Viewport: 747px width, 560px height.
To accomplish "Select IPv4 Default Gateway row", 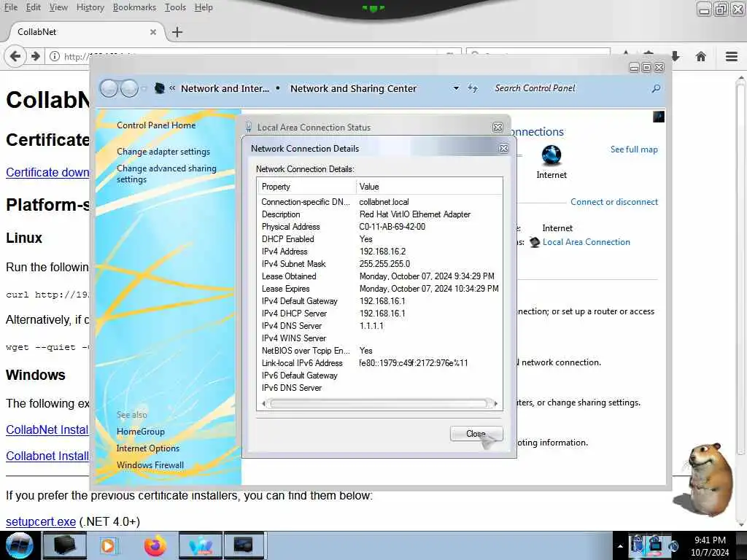I will [379, 301].
